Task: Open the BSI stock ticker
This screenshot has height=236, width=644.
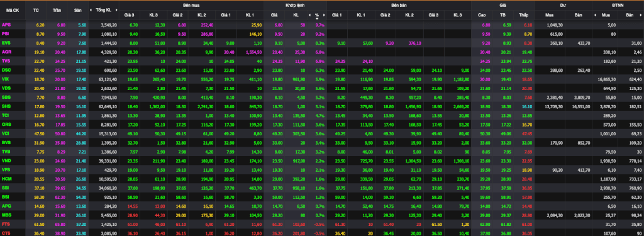Action: click(6, 196)
